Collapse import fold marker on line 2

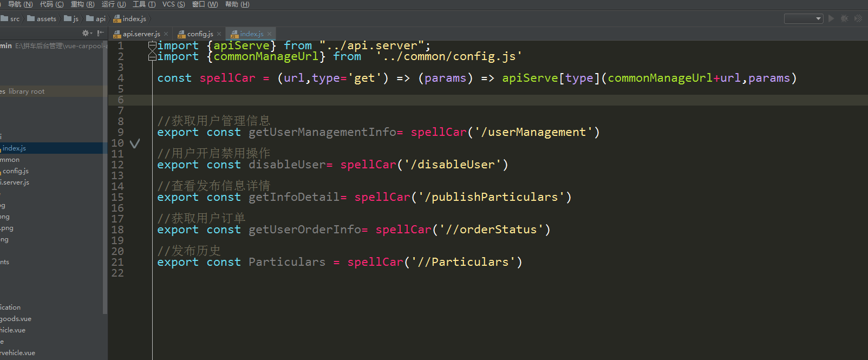tap(153, 56)
